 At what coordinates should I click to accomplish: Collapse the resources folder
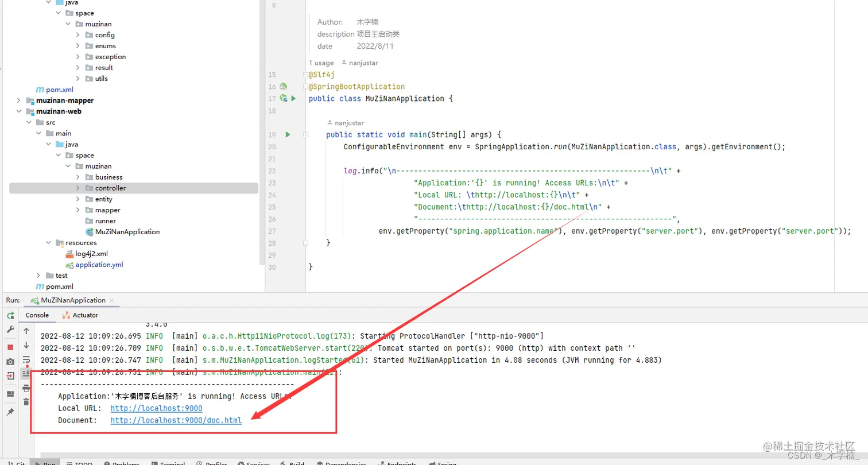(49, 243)
